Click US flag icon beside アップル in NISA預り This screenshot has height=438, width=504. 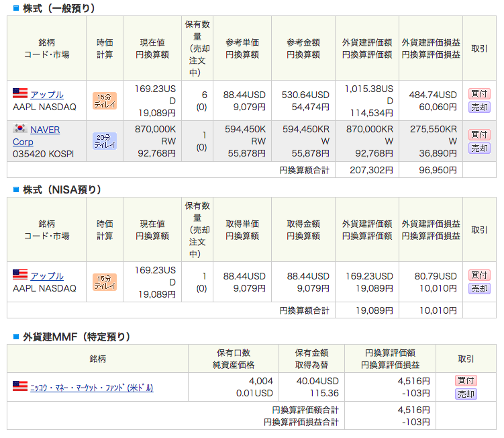pyautogui.click(x=20, y=275)
